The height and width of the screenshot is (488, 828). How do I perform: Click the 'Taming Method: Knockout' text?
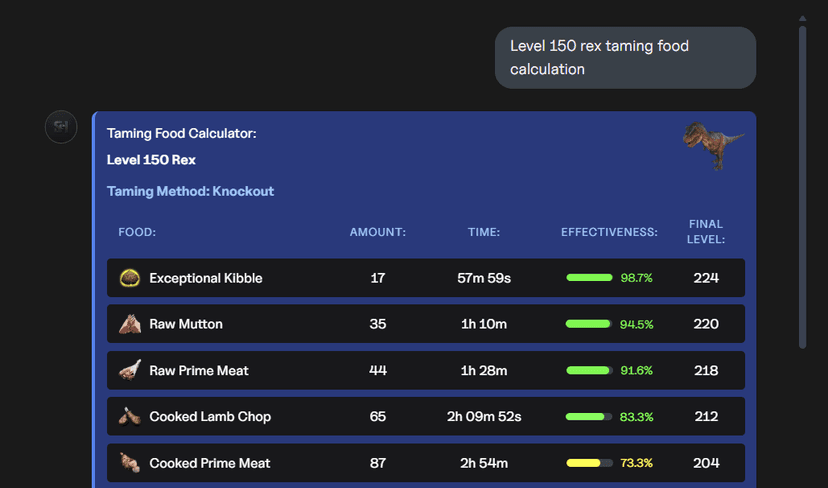coord(190,191)
